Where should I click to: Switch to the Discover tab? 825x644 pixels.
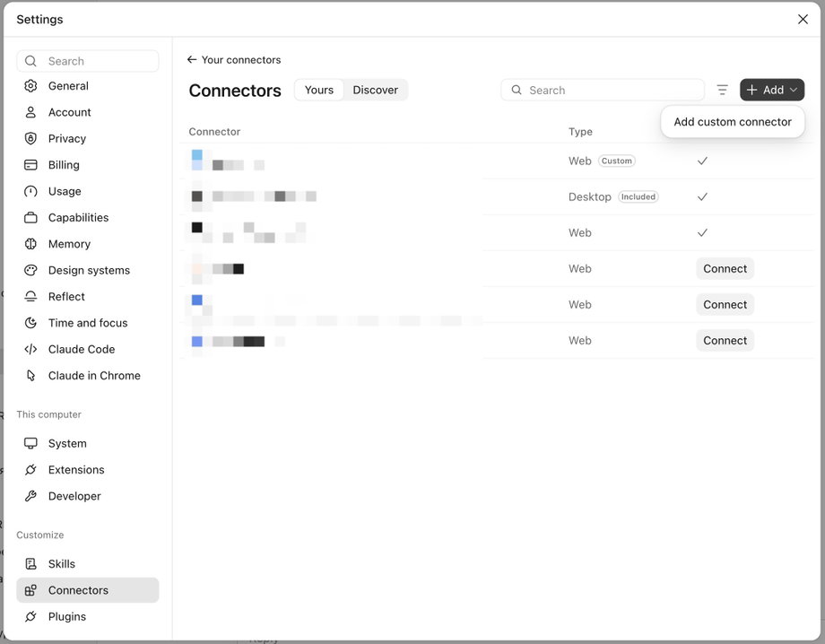pos(375,90)
